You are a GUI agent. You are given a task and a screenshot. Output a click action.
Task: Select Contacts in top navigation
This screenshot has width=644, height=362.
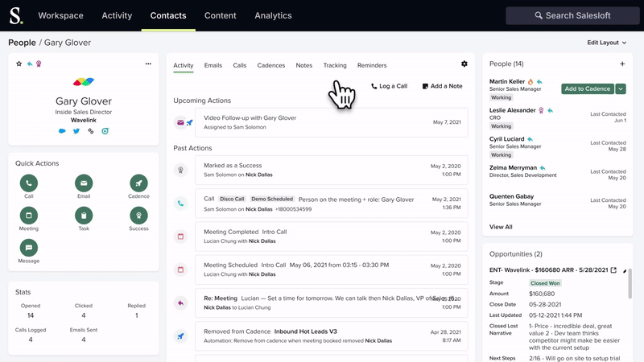pos(168,15)
